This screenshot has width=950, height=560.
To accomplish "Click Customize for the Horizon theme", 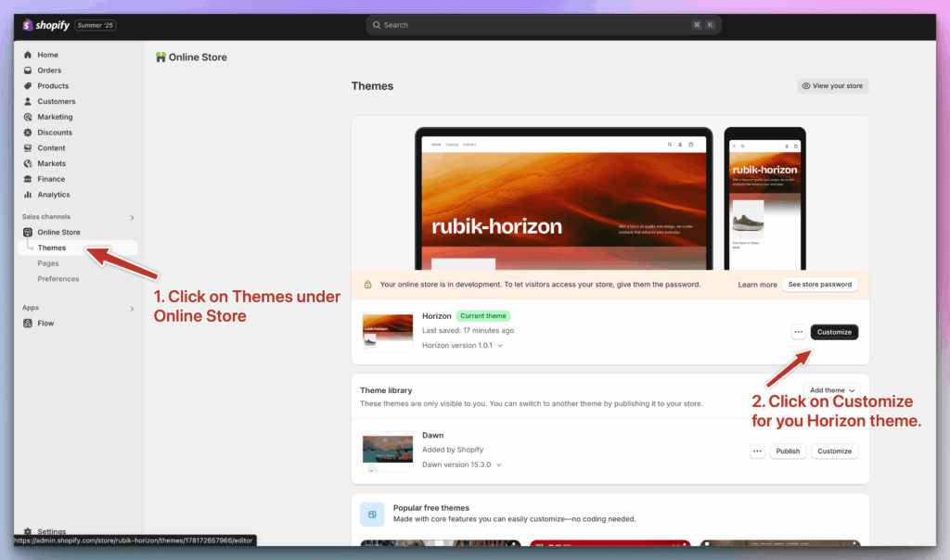I will tap(834, 332).
